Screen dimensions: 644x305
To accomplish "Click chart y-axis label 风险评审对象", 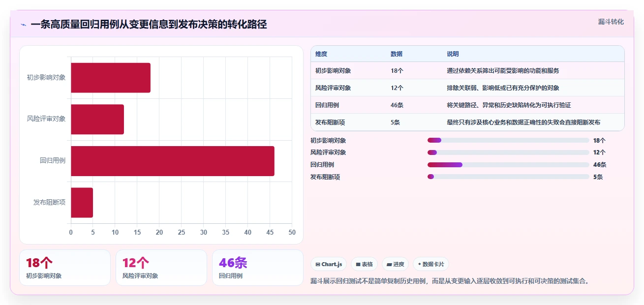I will pyautogui.click(x=46, y=119).
